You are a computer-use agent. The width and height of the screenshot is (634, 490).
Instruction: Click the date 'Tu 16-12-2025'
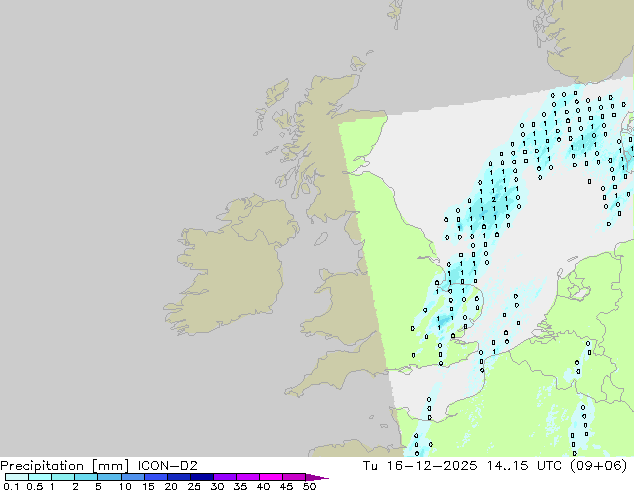[420, 466]
